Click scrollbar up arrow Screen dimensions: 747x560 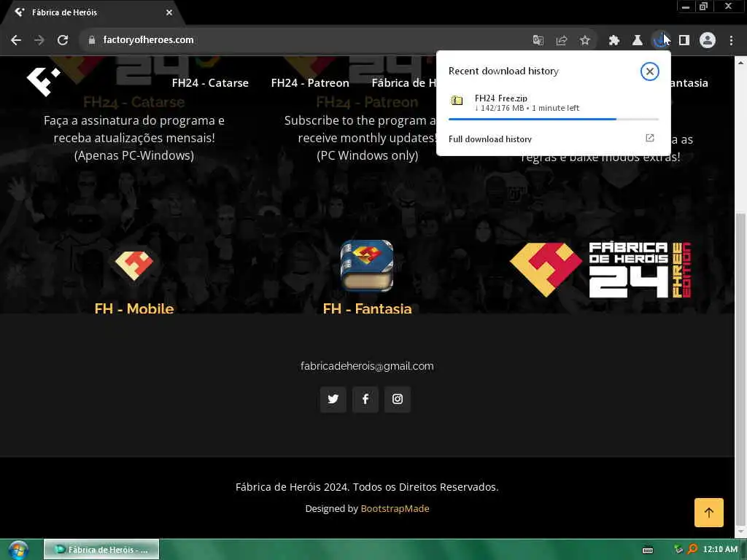741,63
